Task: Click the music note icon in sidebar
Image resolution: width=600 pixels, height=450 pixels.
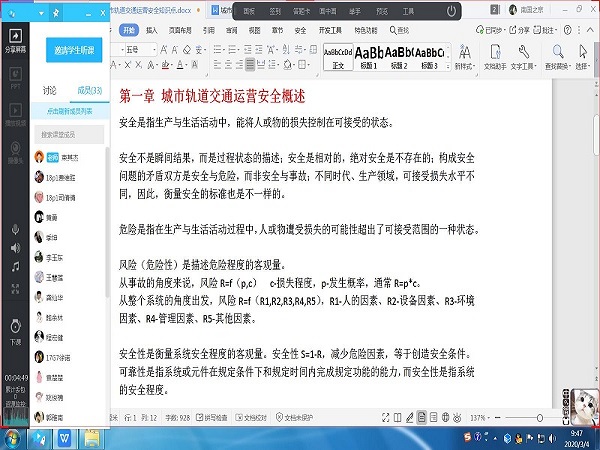Action: point(15,266)
